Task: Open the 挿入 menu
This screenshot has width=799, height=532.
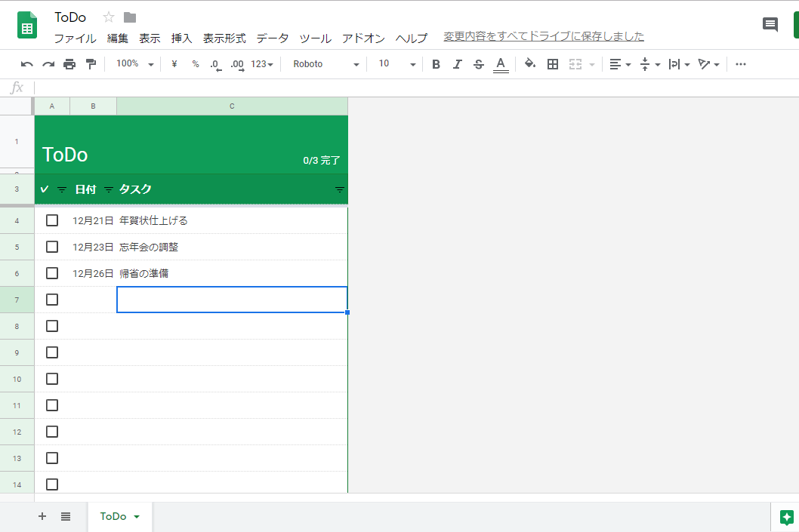Action: [x=181, y=38]
